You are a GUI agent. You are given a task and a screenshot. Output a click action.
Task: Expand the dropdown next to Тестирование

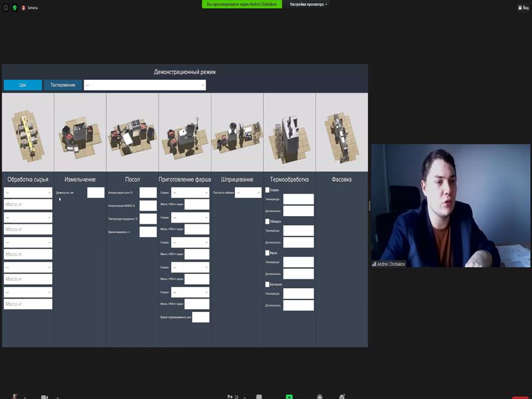(145, 85)
